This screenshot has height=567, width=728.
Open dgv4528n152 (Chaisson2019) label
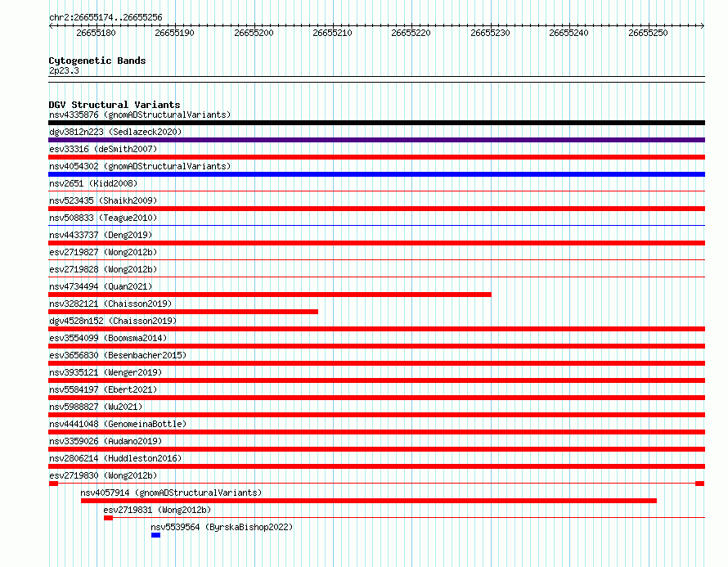113,321
